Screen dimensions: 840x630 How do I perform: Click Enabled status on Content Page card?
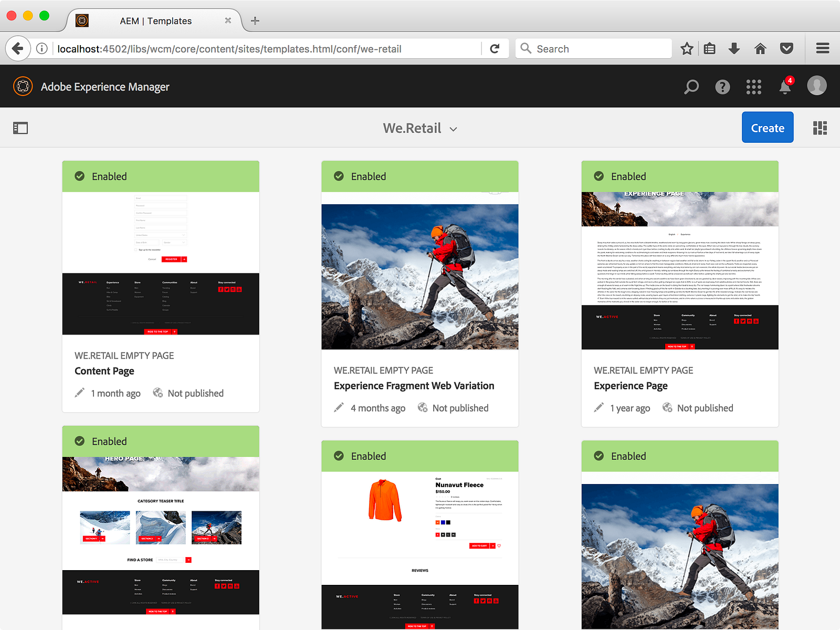(x=109, y=176)
